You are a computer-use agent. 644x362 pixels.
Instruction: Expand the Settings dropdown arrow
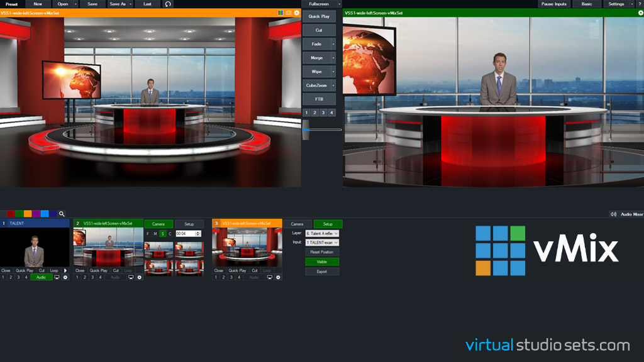[x=632, y=4]
